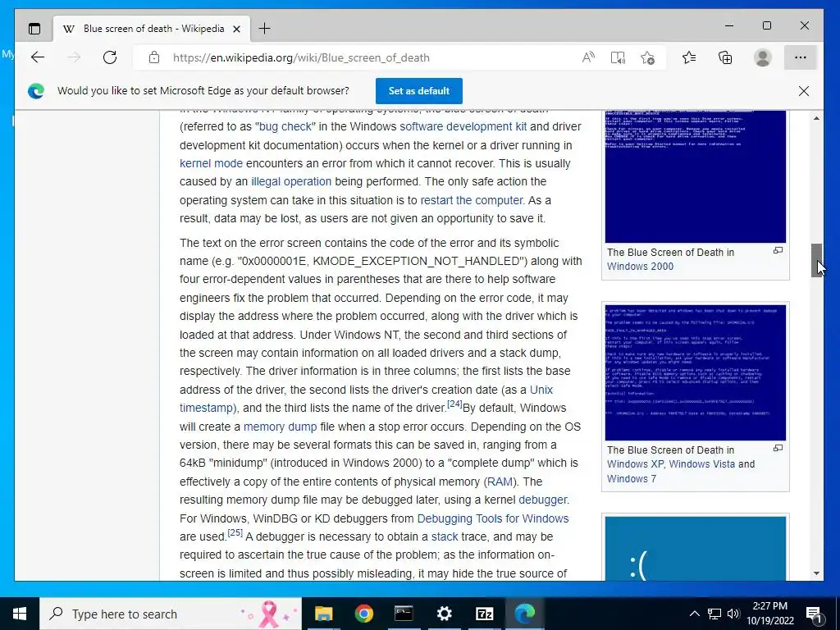Viewport: 840px width, 630px height.
Task: Open citation reference 25
Action: point(235,533)
